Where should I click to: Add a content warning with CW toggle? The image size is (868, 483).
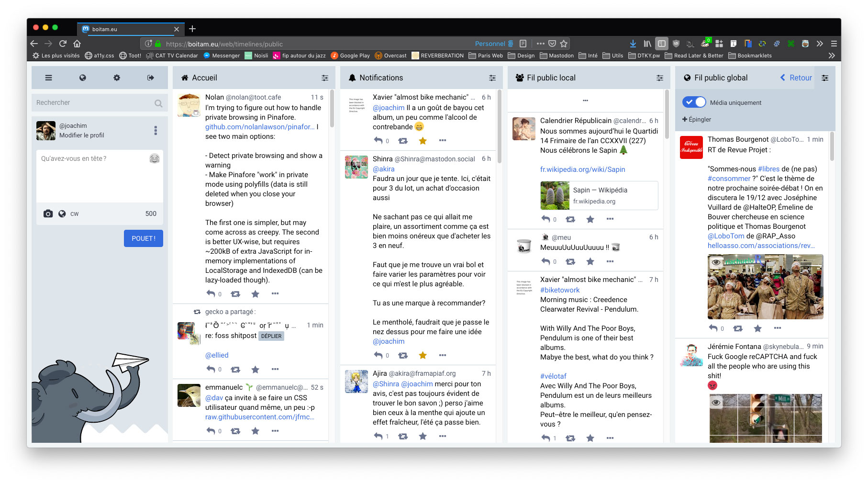coord(75,214)
